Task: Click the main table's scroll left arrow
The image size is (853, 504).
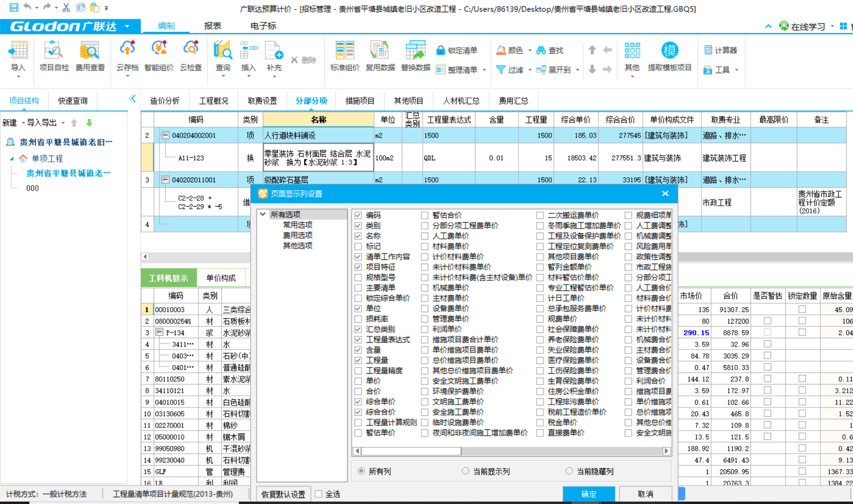Action: pyautogui.click(x=145, y=256)
